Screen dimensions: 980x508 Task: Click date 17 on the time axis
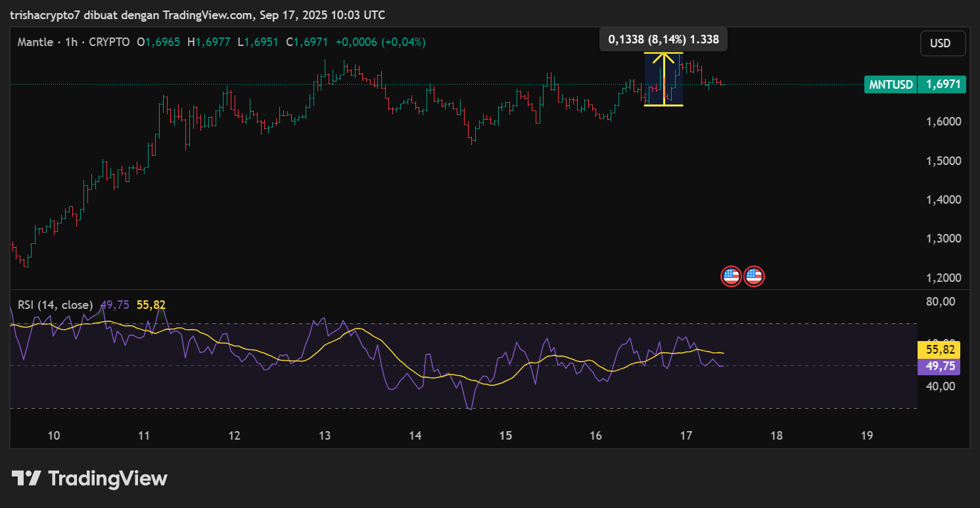(686, 436)
